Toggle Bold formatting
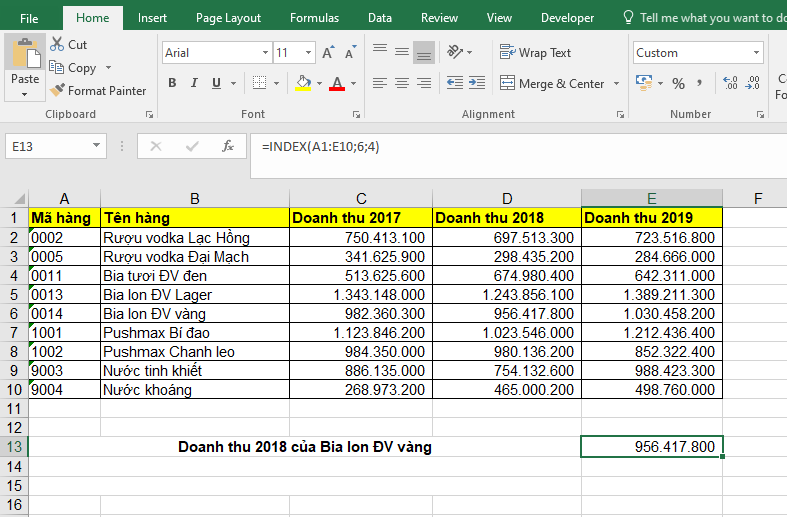 tap(172, 84)
